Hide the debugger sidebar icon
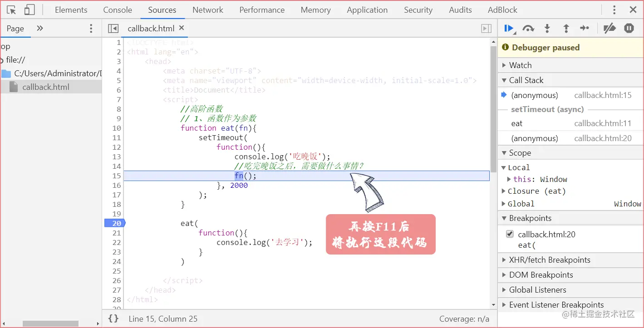 click(486, 29)
